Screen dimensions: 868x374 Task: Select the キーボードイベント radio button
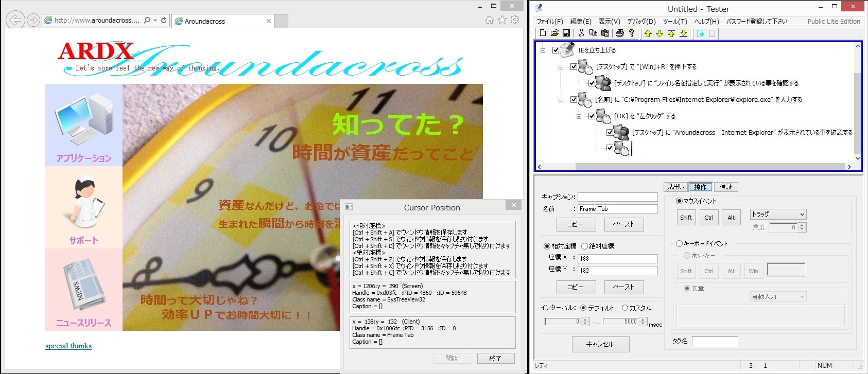pyautogui.click(x=679, y=244)
